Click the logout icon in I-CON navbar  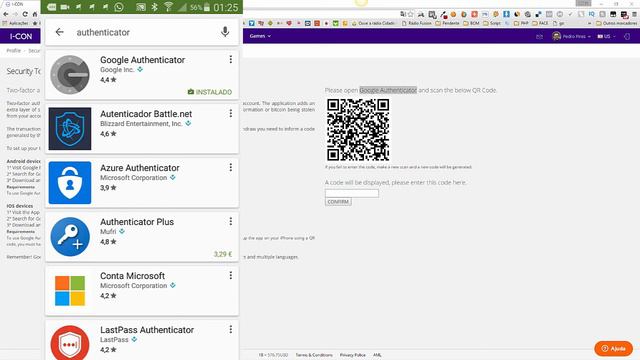pyautogui.click(x=627, y=36)
